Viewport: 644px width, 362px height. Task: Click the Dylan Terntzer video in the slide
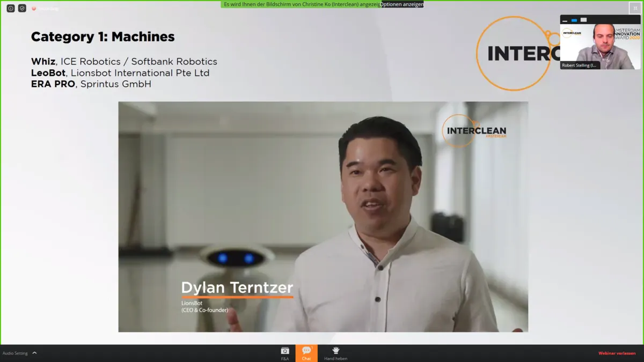(323, 216)
